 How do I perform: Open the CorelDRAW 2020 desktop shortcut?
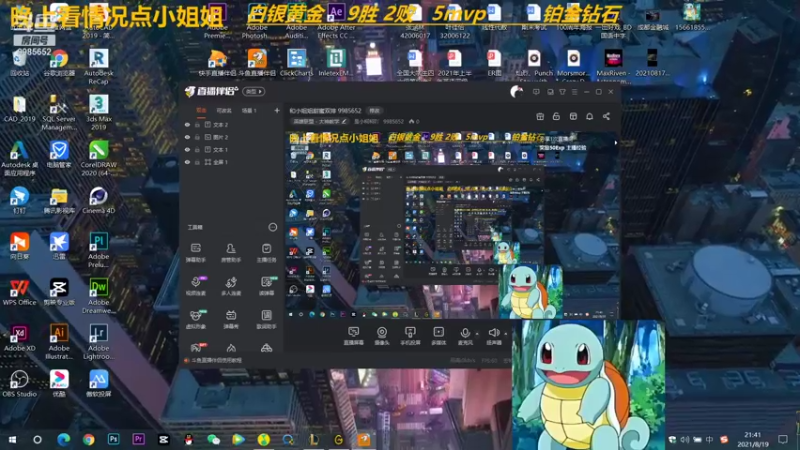coord(98,158)
